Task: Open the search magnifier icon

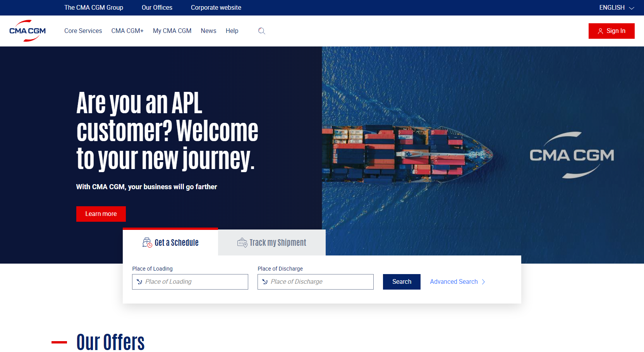Action: click(261, 31)
